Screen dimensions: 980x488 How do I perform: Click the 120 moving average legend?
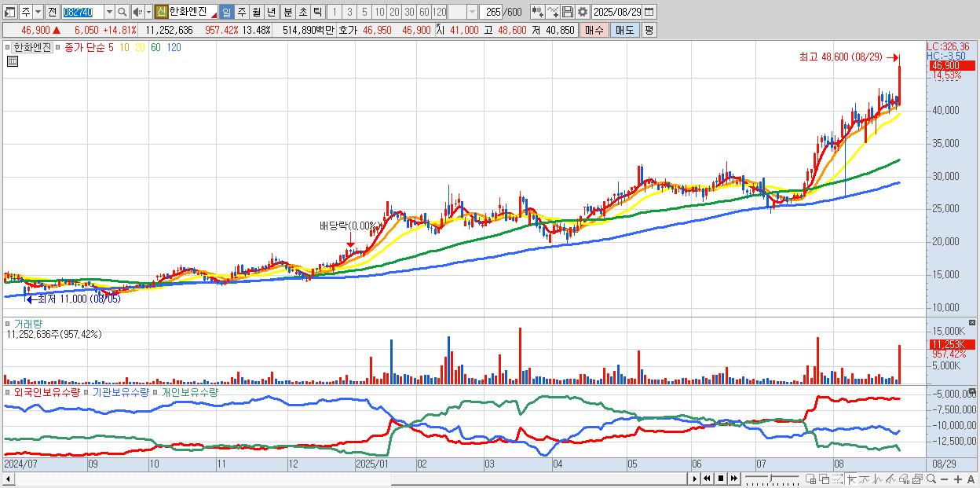[x=174, y=47]
